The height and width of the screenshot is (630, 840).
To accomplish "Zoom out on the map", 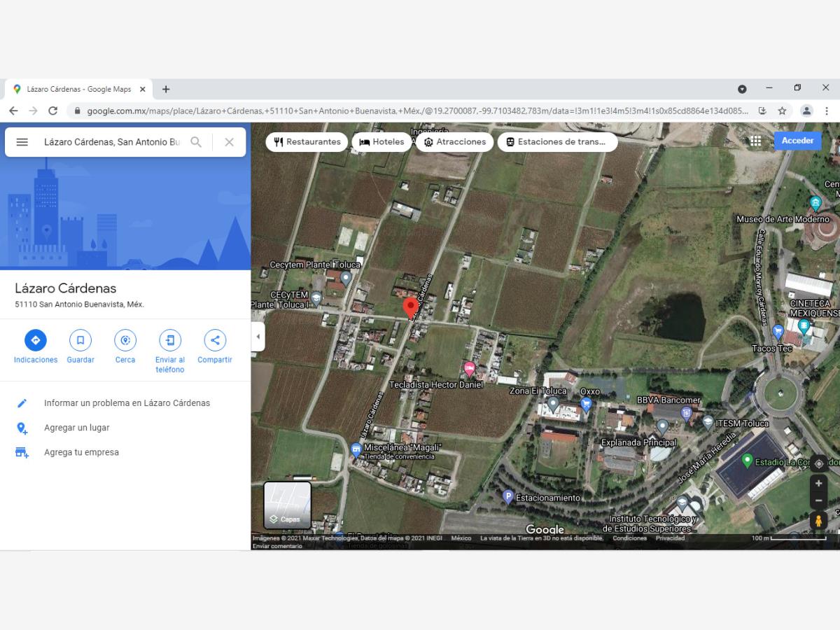I will click(x=818, y=500).
